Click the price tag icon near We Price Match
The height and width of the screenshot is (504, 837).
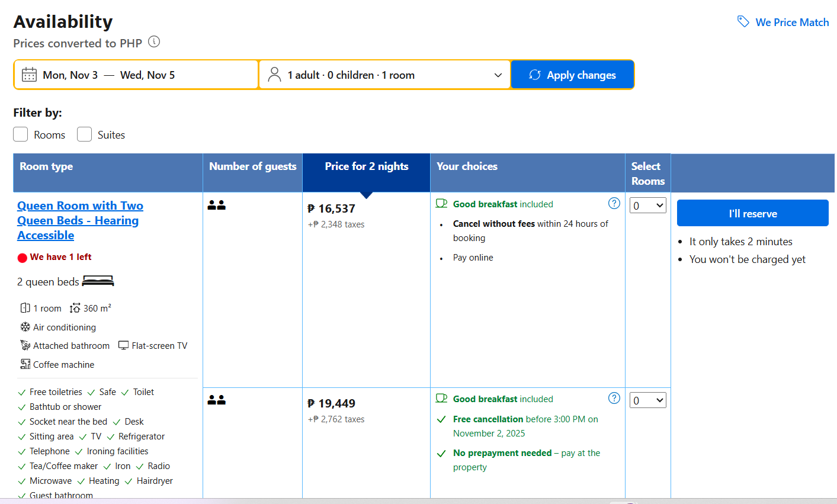click(x=743, y=22)
